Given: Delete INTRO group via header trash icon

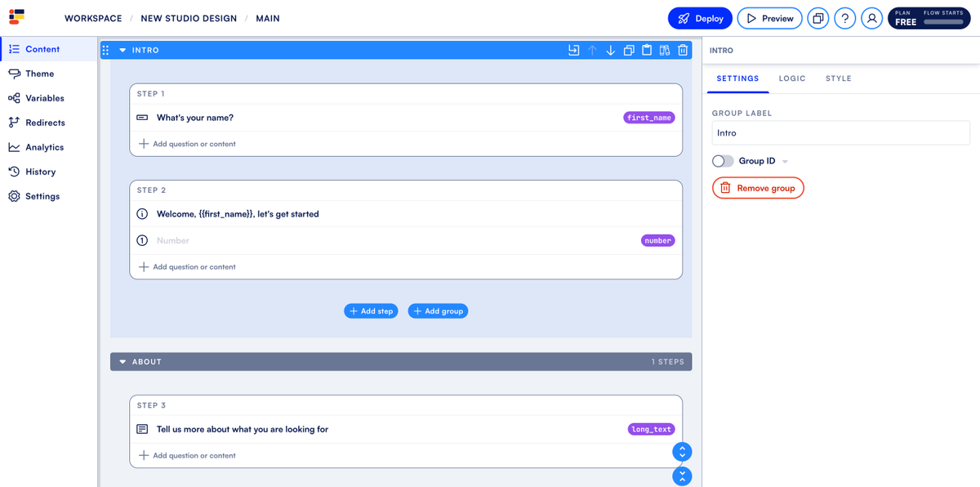Looking at the screenshot, I should click(683, 51).
